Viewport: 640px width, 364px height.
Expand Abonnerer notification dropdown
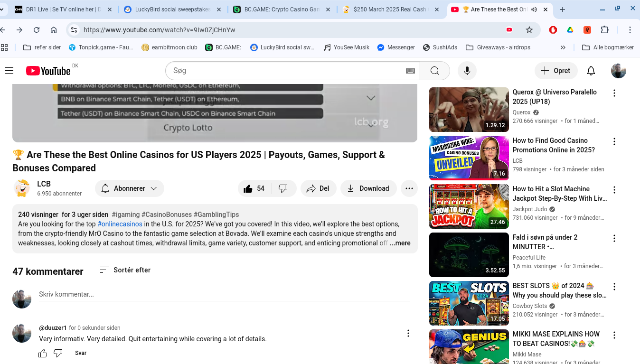[154, 188]
